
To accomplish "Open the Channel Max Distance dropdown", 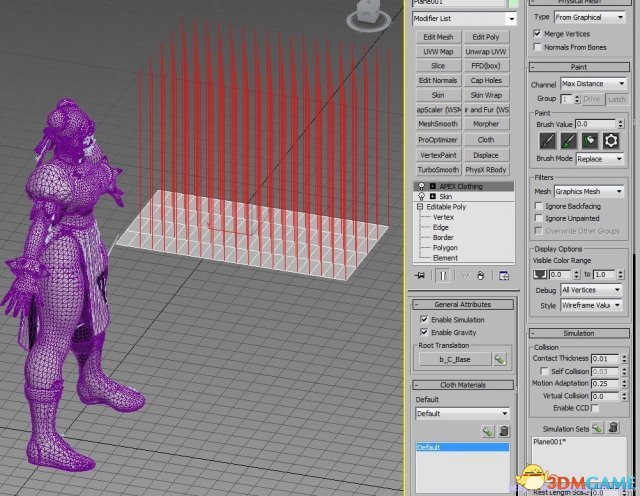I will (x=593, y=84).
